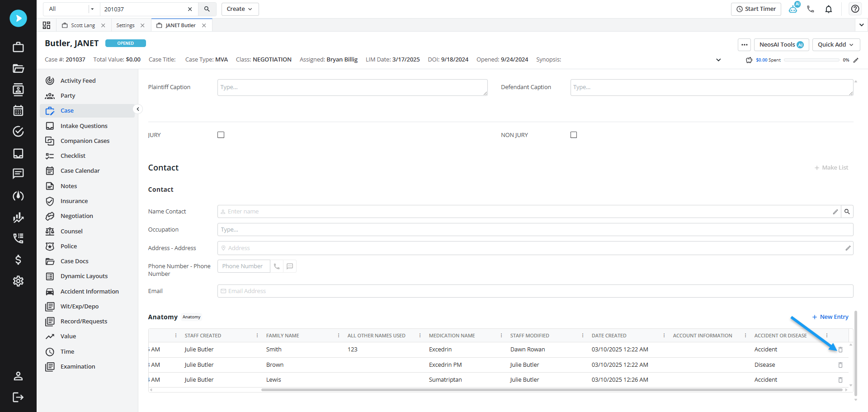This screenshot has height=412, width=868.
Task: Click the Occupation input field
Action: pyautogui.click(x=535, y=230)
